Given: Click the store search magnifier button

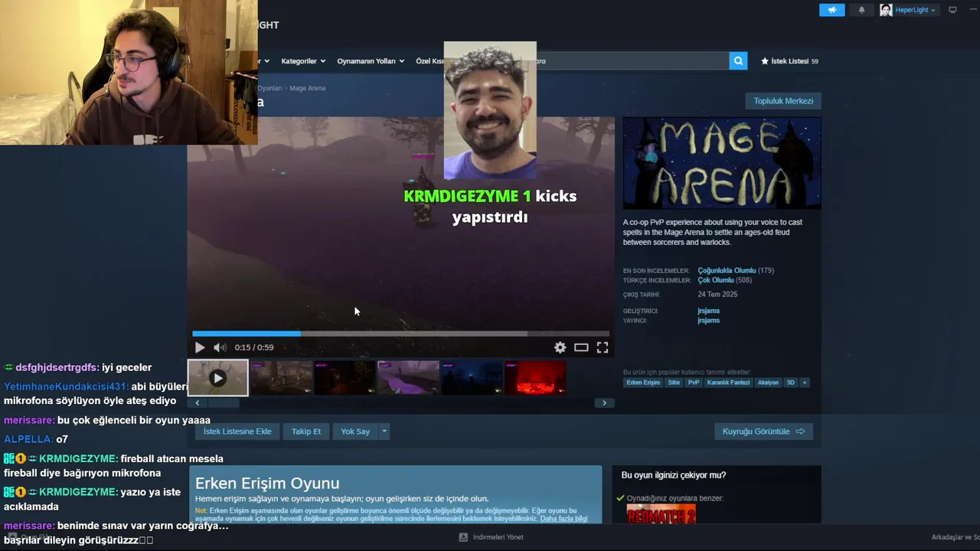Looking at the screenshot, I should click(738, 61).
